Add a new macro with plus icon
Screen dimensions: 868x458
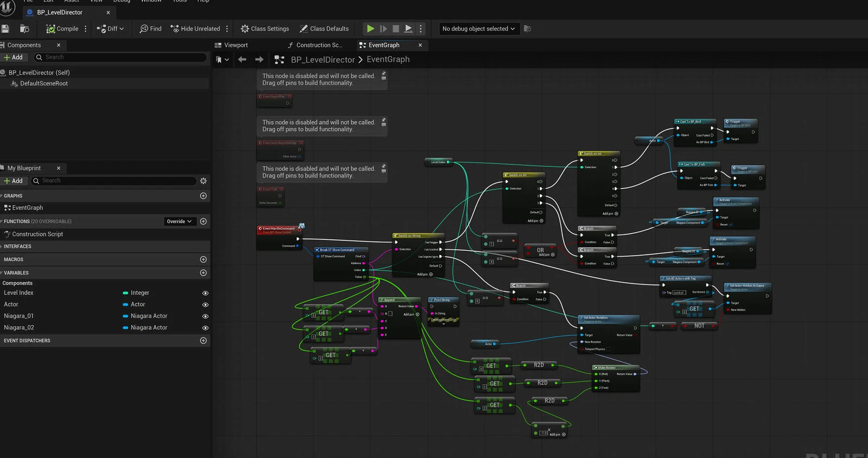[x=203, y=259]
